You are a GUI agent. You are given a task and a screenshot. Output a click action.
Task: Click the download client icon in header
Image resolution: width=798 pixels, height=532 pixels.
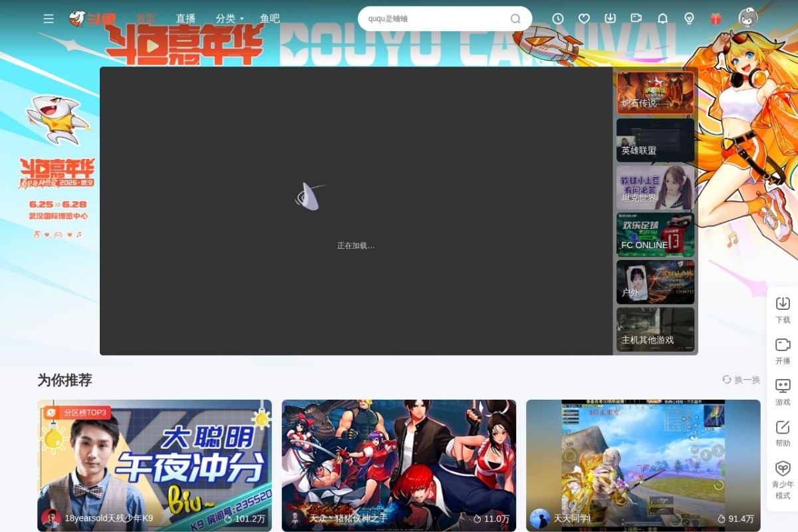tap(610, 19)
